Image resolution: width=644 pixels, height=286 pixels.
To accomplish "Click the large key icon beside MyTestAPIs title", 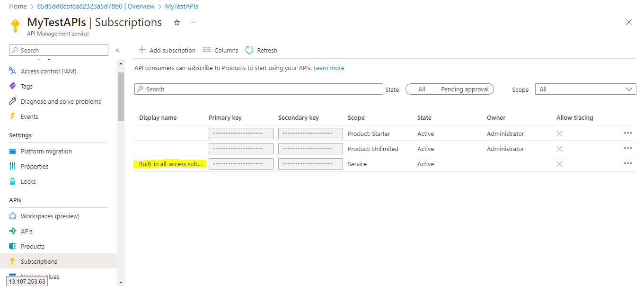I will 16,26.
